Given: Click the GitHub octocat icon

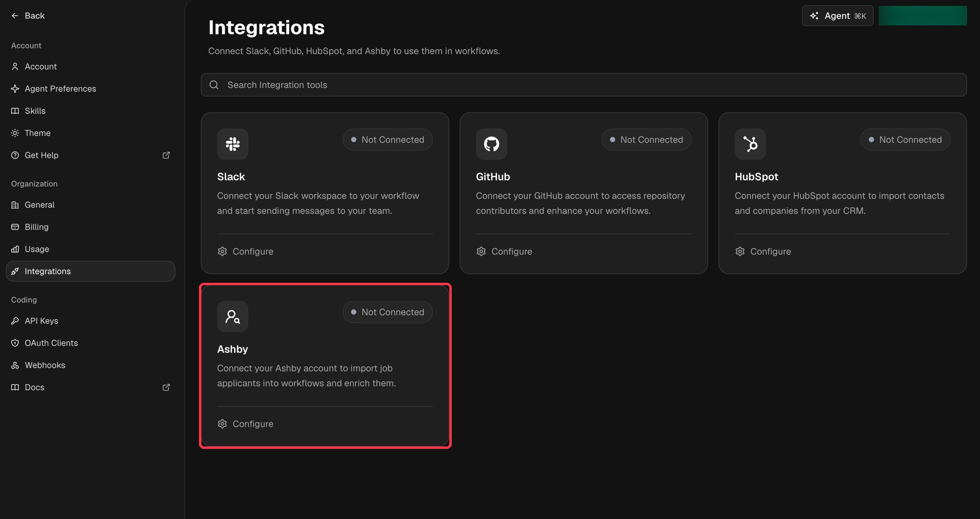Looking at the screenshot, I should [491, 144].
